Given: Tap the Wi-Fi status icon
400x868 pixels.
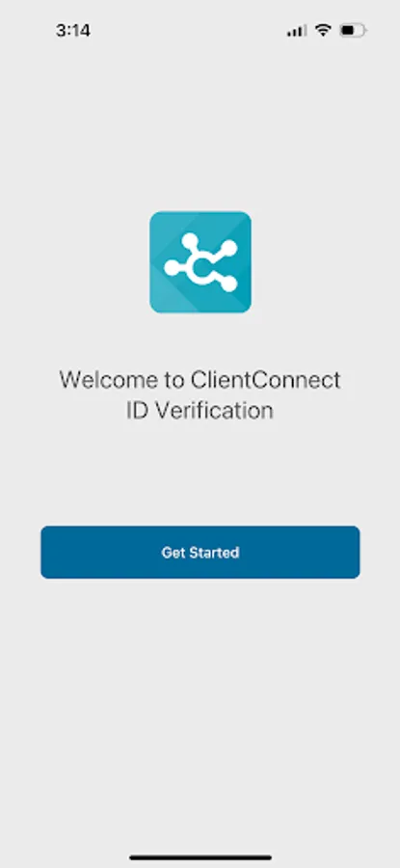Looking at the screenshot, I should 323,31.
